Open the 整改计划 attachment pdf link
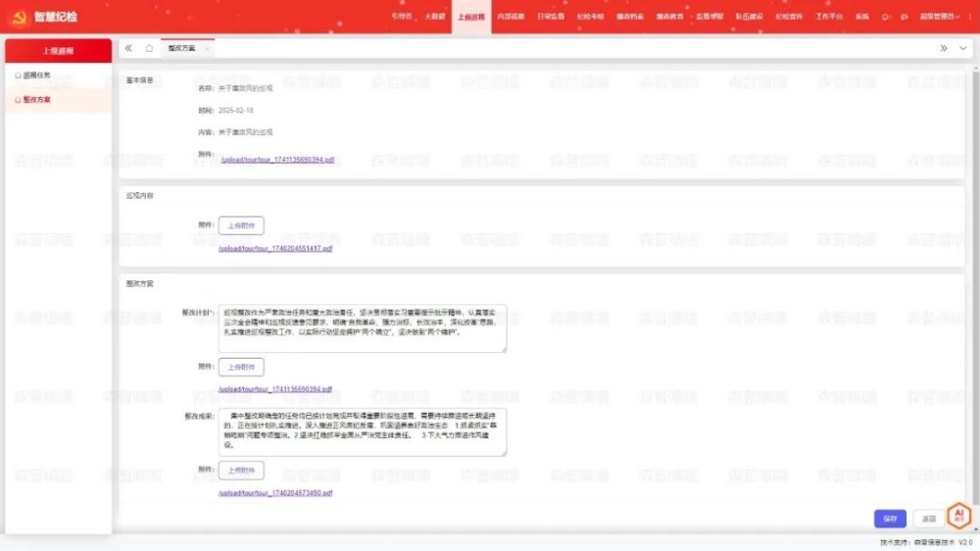The width and height of the screenshot is (980, 551). coord(275,389)
